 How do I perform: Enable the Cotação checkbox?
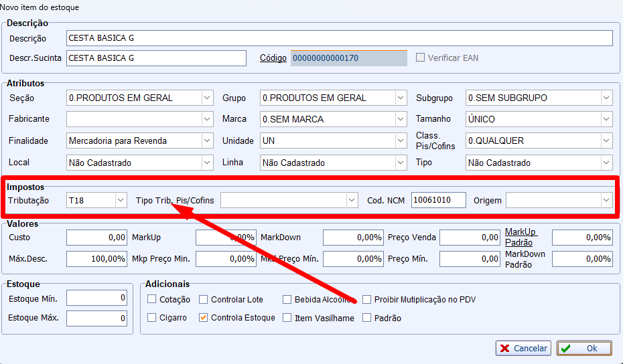[x=152, y=300]
